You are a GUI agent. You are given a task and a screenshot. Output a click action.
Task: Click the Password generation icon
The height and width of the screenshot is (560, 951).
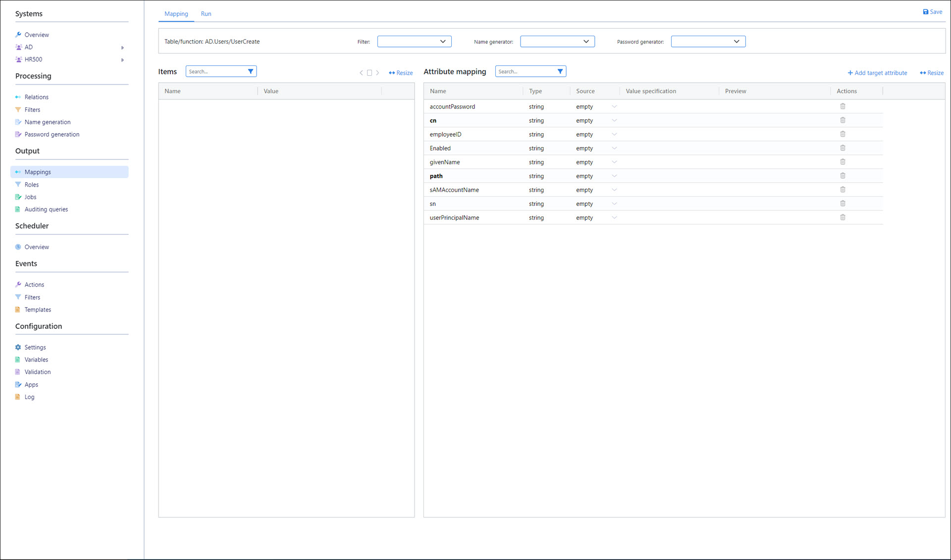18,134
